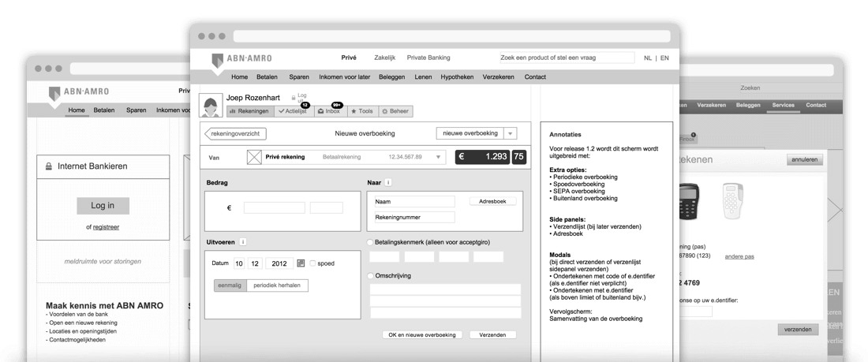Screen dimensions: 868x362
Task: Switch to the Private Banking section
Action: (x=428, y=58)
